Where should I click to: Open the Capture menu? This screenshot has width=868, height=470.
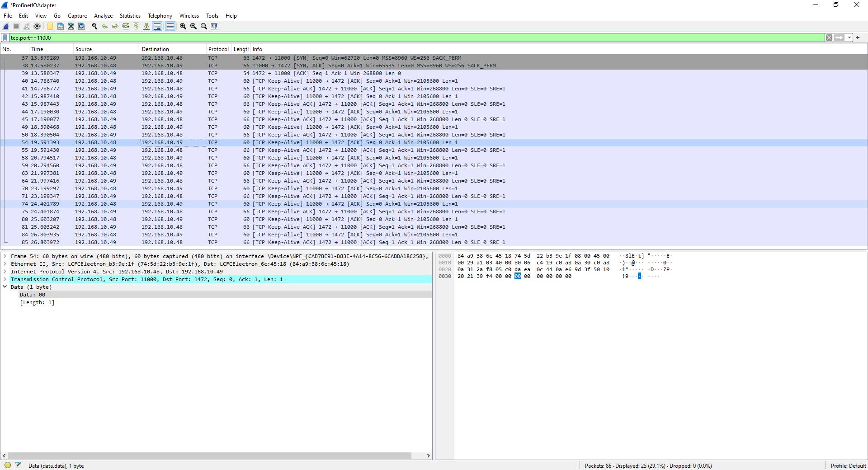tap(77, 16)
